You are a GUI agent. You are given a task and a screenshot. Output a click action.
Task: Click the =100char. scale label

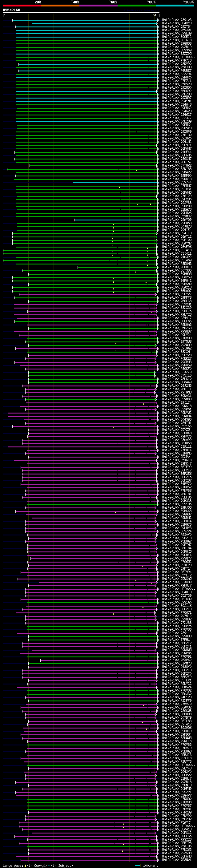[x=150, y=865]
